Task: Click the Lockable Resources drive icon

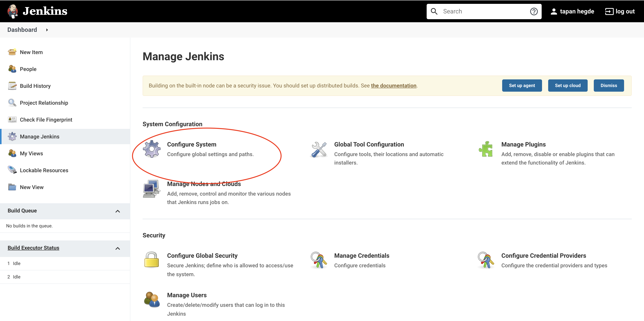Action: pyautogui.click(x=12, y=170)
